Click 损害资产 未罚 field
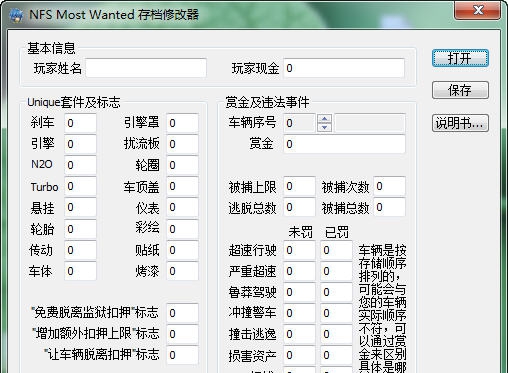This screenshot has width=508, height=373. (x=299, y=355)
